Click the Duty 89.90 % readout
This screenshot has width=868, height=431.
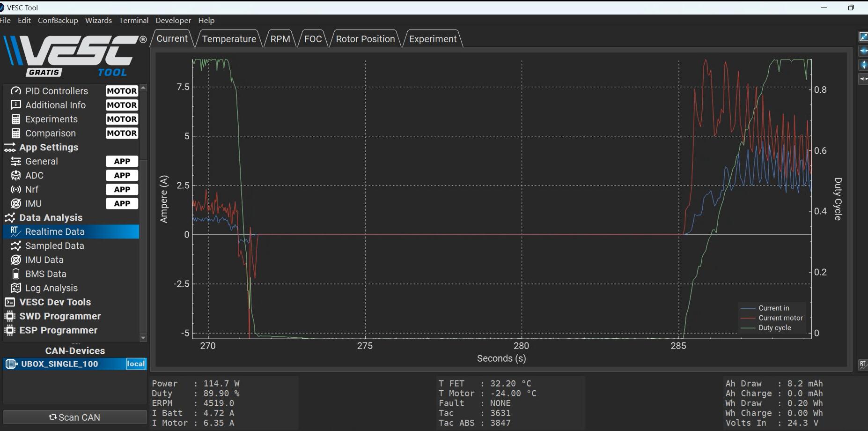pos(196,394)
